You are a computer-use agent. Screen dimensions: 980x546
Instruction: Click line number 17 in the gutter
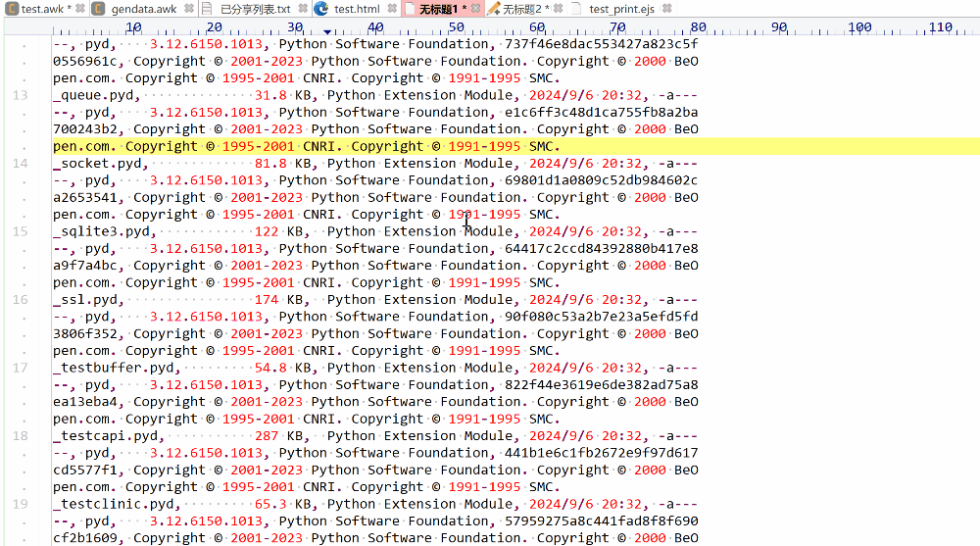20,368
